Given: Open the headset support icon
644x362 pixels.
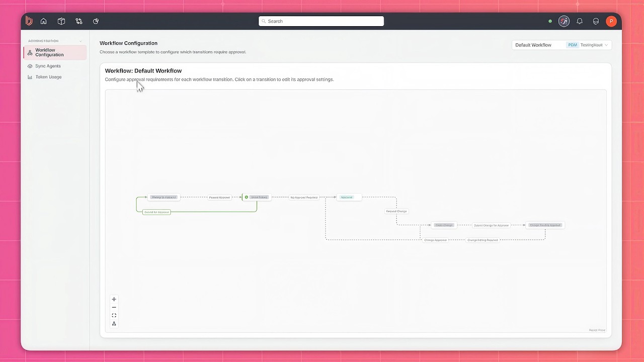Looking at the screenshot, I should tap(596, 21).
